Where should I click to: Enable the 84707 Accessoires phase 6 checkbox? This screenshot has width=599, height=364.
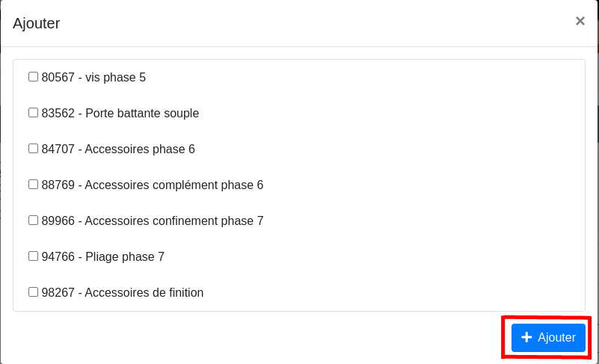click(x=33, y=149)
